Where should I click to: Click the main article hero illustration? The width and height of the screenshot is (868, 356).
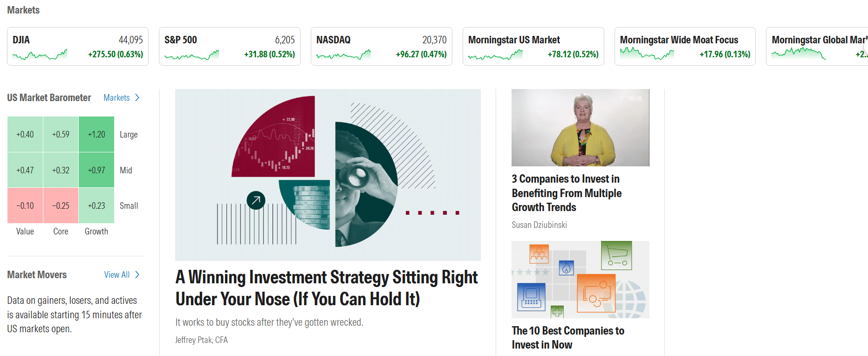click(x=328, y=174)
